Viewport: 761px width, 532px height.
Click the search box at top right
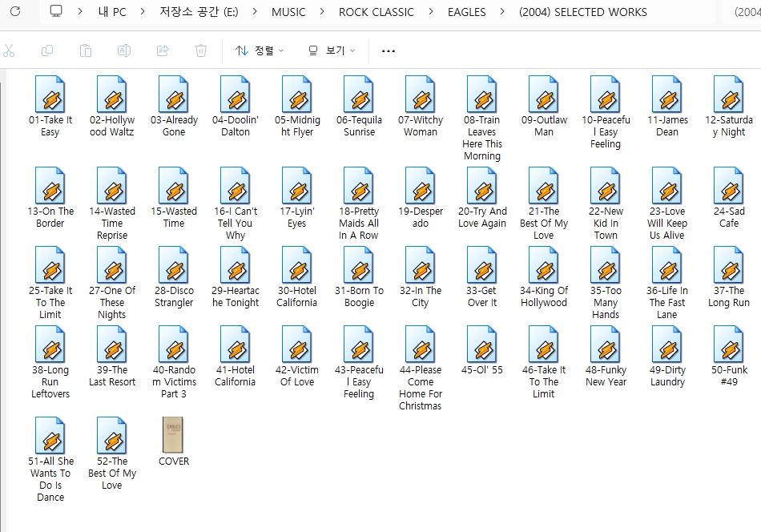click(747, 12)
